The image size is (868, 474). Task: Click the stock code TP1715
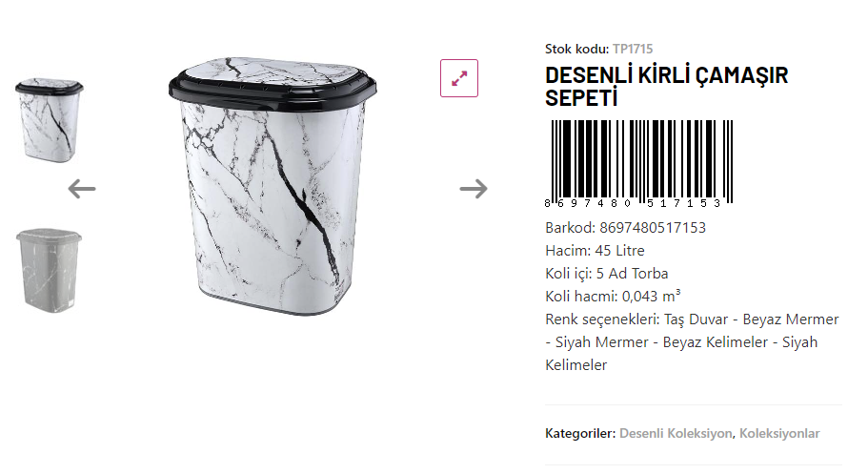633,49
